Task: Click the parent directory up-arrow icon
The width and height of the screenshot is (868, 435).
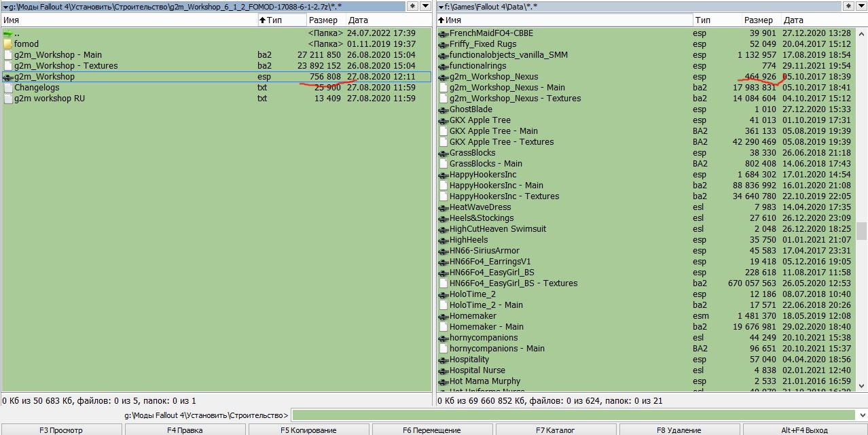Action: pyautogui.click(x=8, y=33)
